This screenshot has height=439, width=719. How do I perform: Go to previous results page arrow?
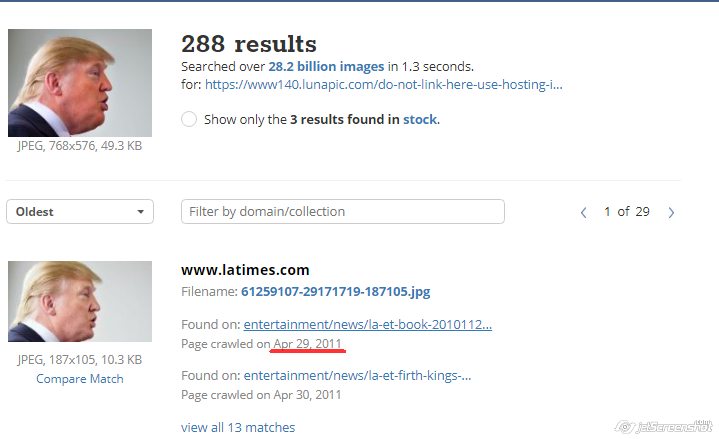[x=583, y=212]
